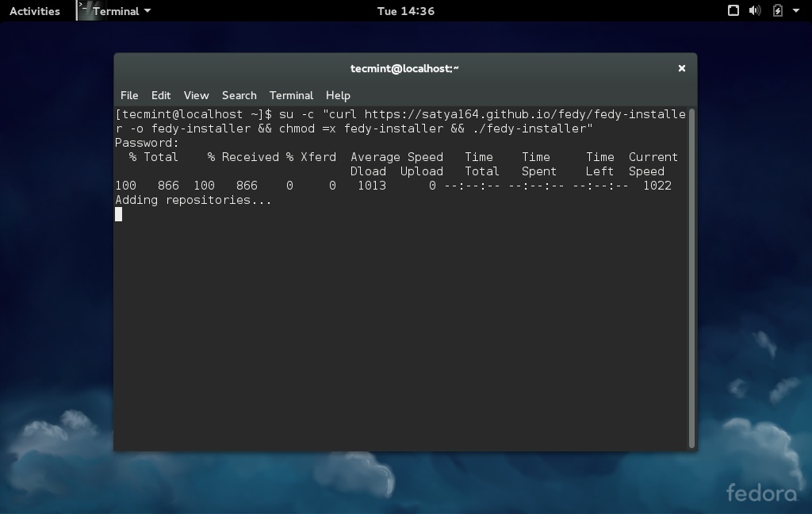Click the battery charging icon
The image size is (812, 514).
[778, 10]
